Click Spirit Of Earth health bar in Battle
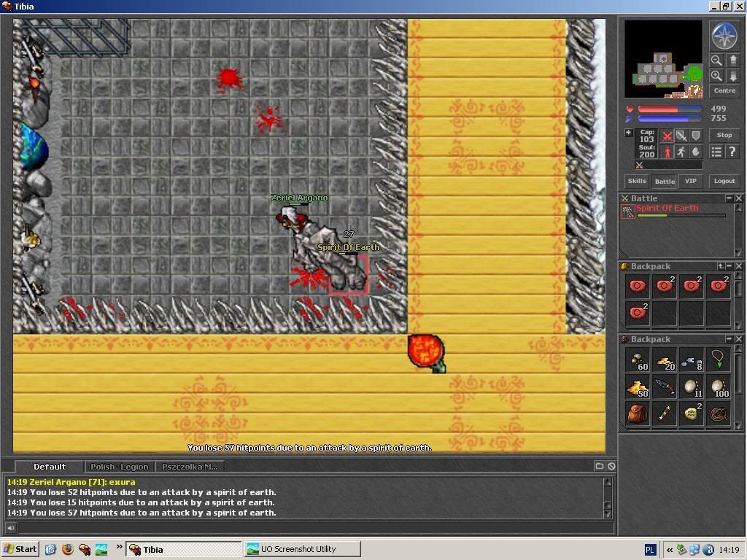Image resolution: width=747 pixels, height=560 pixels. coord(681,216)
